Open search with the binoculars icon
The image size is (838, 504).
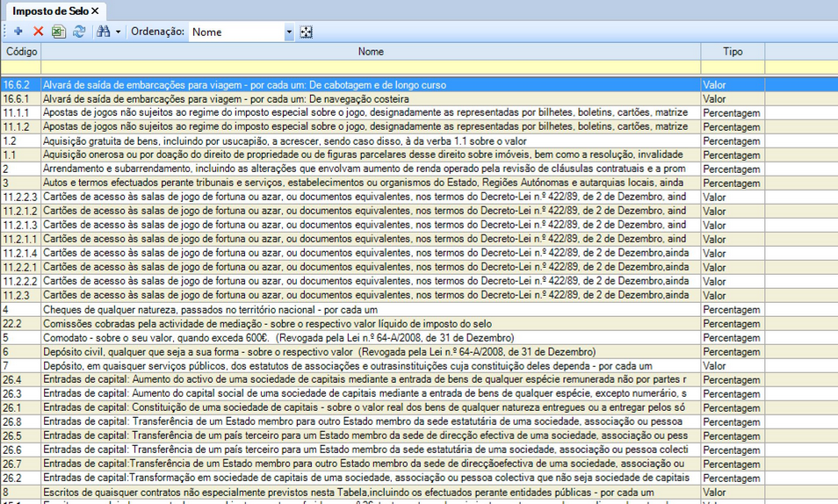coord(103,32)
